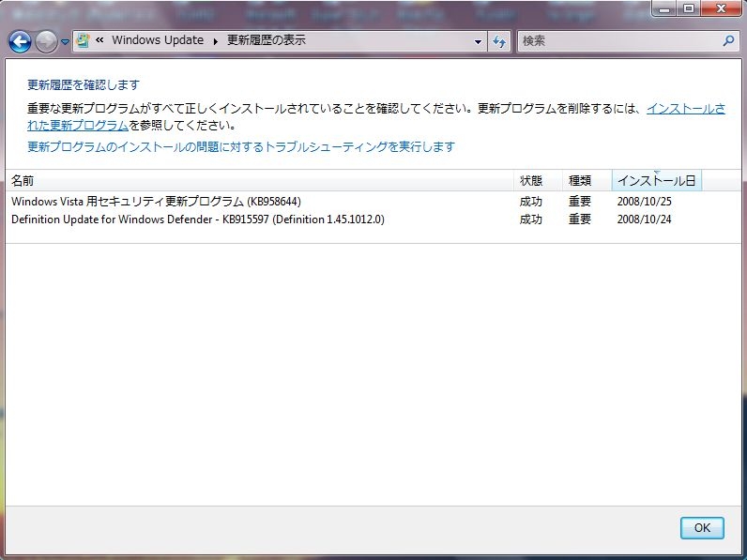The width and height of the screenshot is (747, 560).
Task: Click 重要 type in Defender definition row
Action: [x=580, y=219]
